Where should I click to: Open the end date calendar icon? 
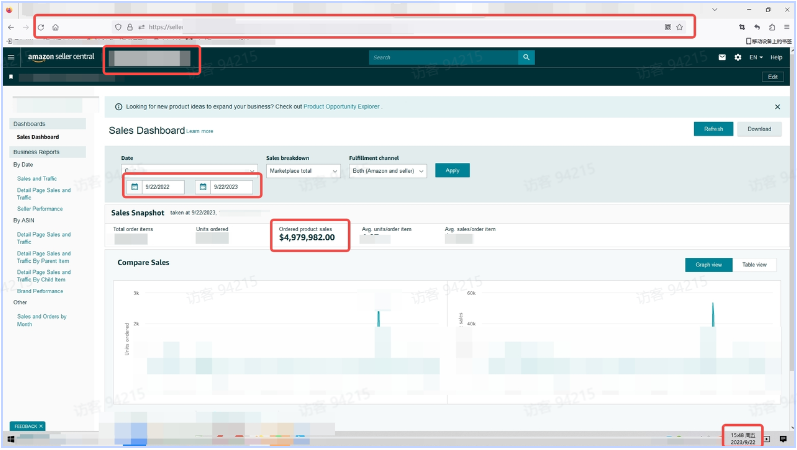(x=202, y=186)
